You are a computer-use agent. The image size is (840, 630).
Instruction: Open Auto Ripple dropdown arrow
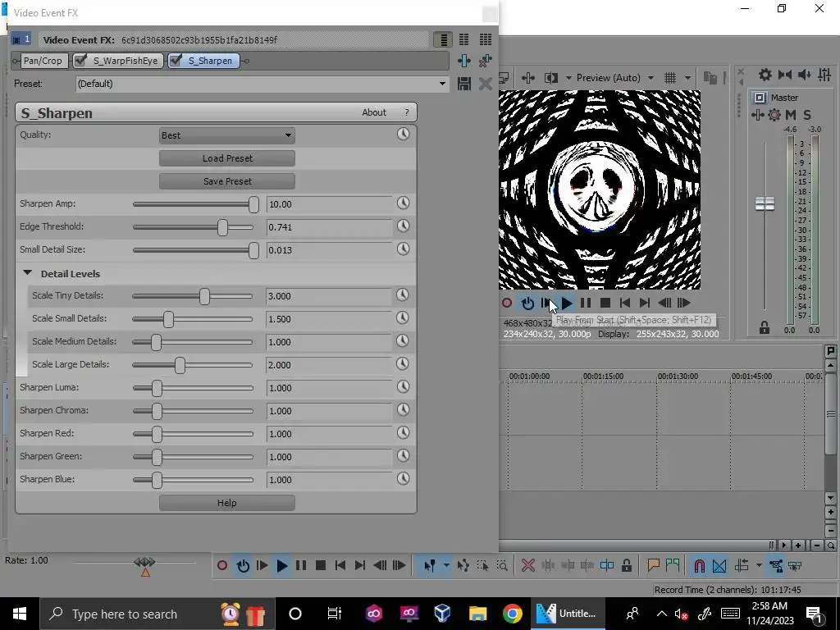(759, 566)
